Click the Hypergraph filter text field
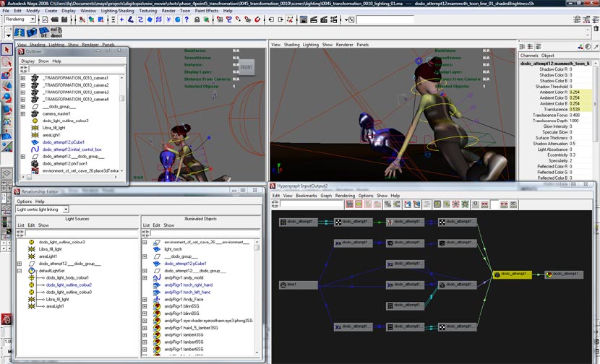This screenshot has height=364, width=600. [x=312, y=204]
